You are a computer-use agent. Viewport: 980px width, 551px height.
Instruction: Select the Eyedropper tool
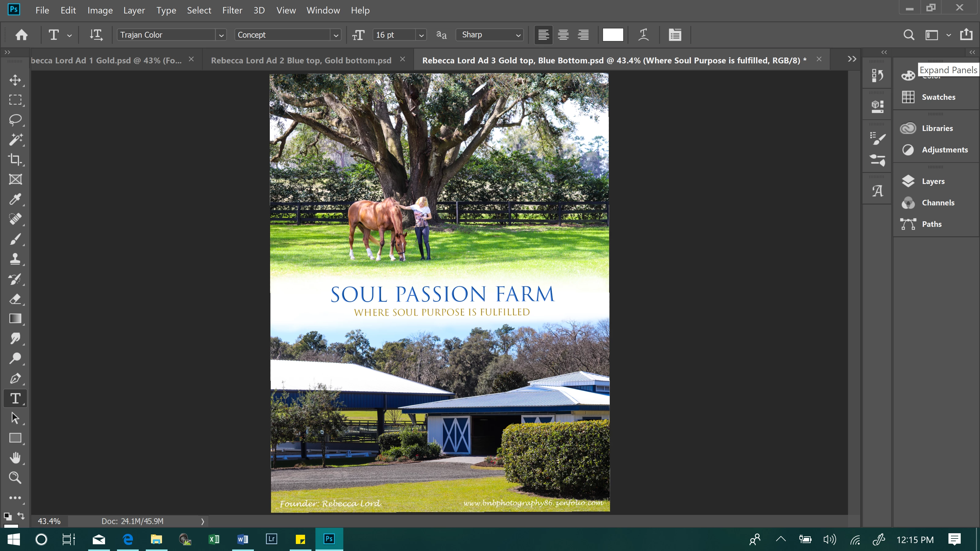click(15, 199)
